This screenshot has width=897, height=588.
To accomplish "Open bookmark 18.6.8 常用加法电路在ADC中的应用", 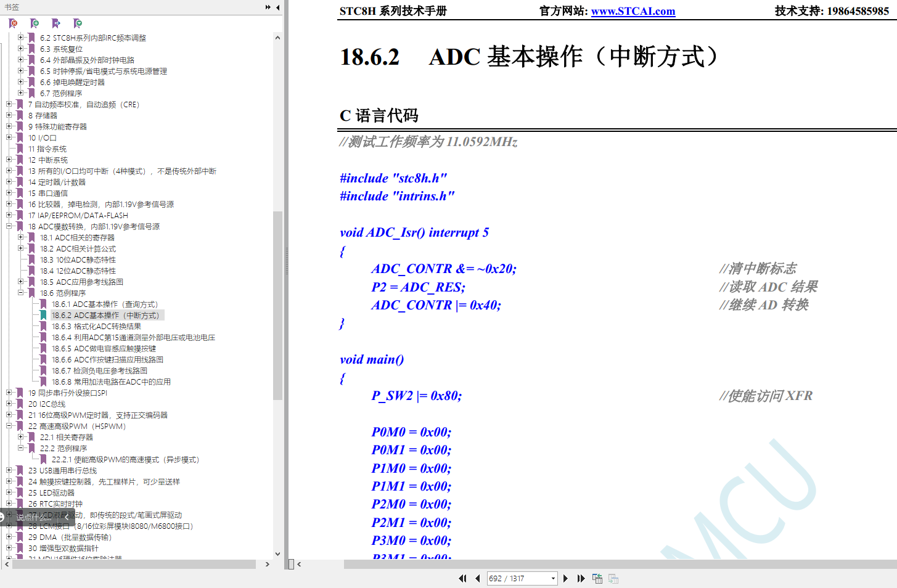I will tap(111, 382).
